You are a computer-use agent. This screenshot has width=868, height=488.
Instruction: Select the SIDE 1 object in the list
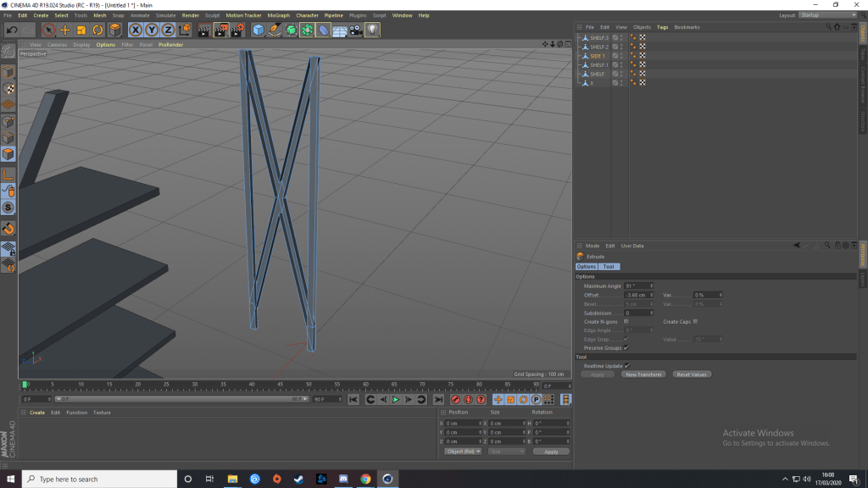(598, 56)
